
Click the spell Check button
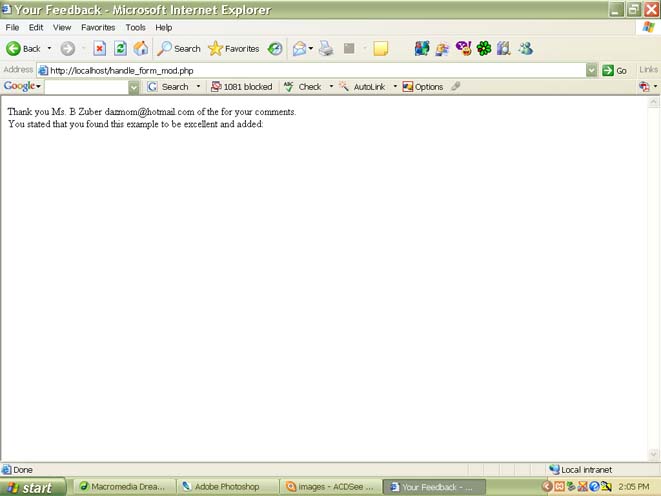(x=303, y=87)
